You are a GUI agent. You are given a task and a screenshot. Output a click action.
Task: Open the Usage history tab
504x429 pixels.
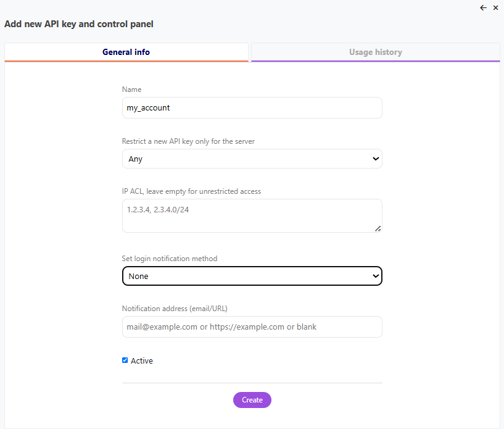pos(375,52)
